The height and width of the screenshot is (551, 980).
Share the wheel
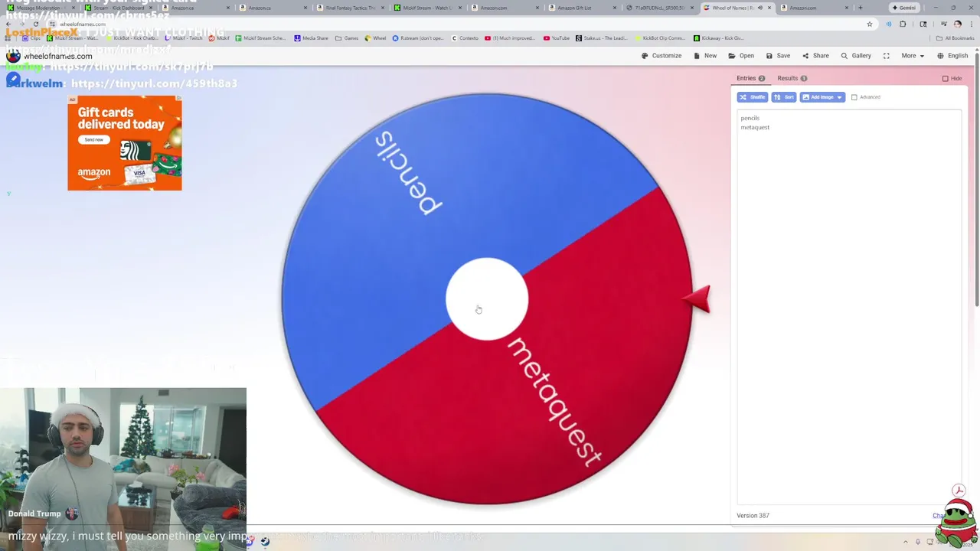(x=815, y=56)
